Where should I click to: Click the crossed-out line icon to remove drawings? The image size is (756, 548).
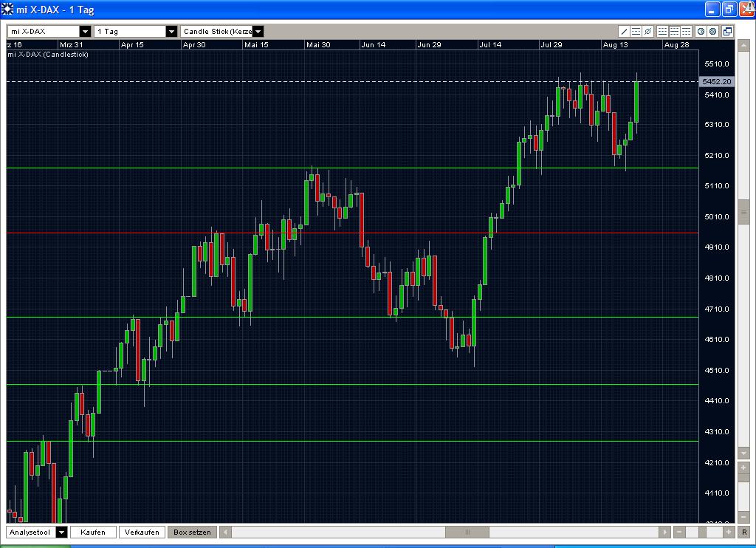pos(647,31)
